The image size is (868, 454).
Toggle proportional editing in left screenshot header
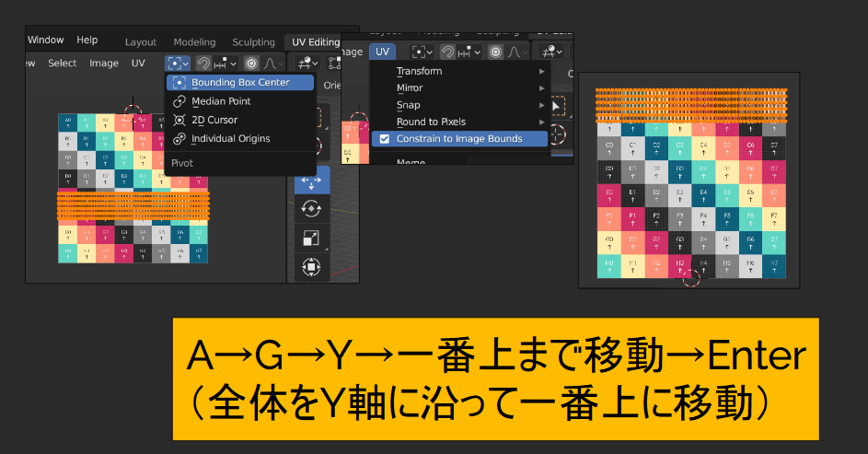pyautogui.click(x=251, y=64)
